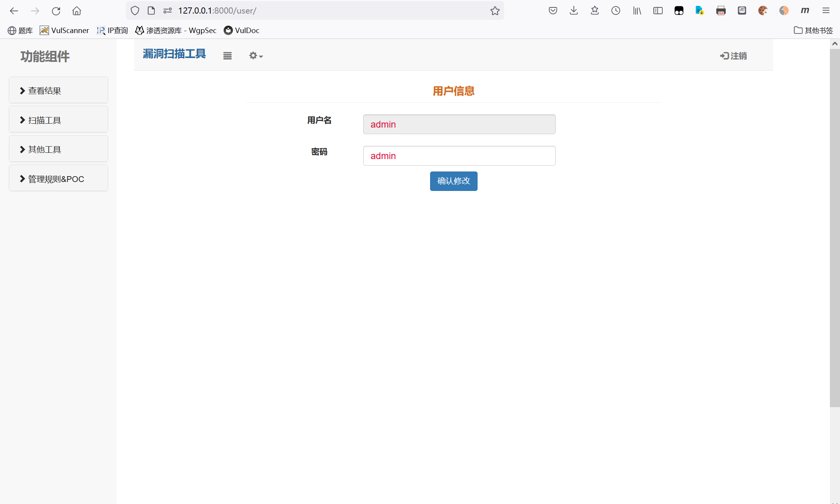Image resolution: width=840 pixels, height=504 pixels.
Task: Expand the 其他工具 sidebar section
Action: (58, 149)
